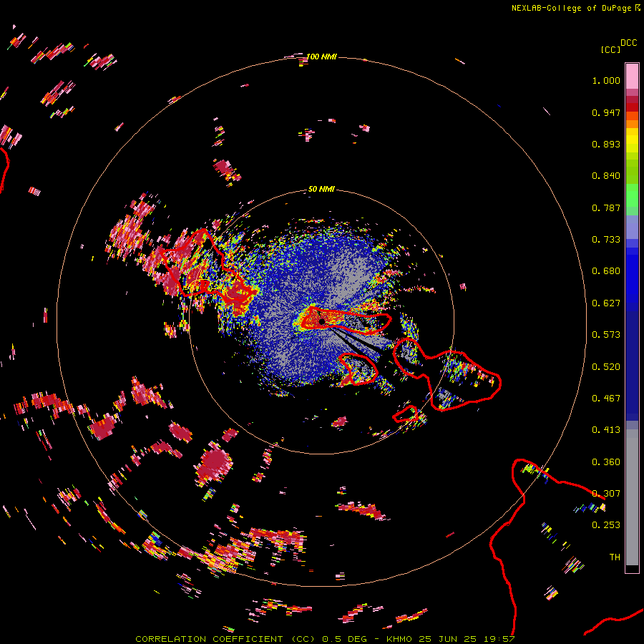Click the 50 NMI range ring label
The height and width of the screenshot is (644, 644).
coord(321,189)
